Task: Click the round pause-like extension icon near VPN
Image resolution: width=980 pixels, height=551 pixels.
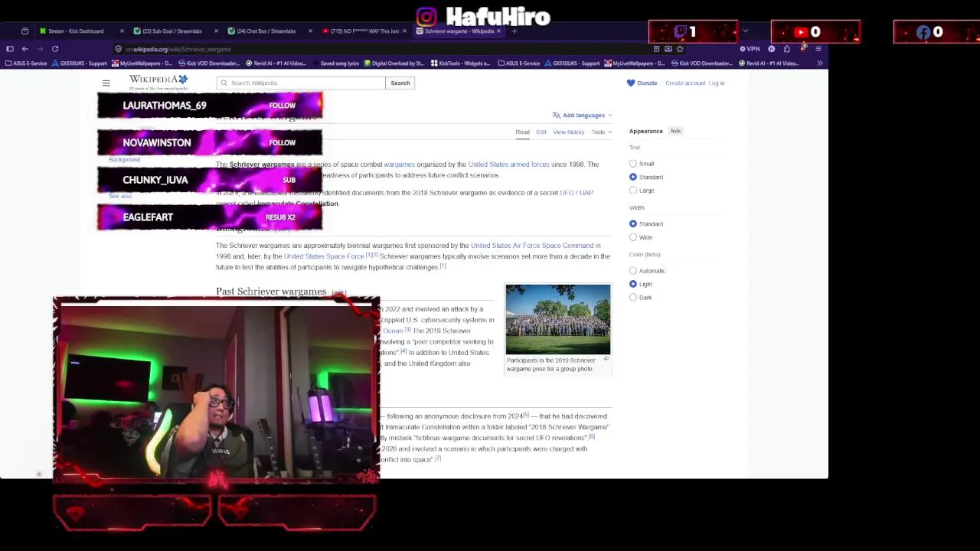Action: click(771, 49)
